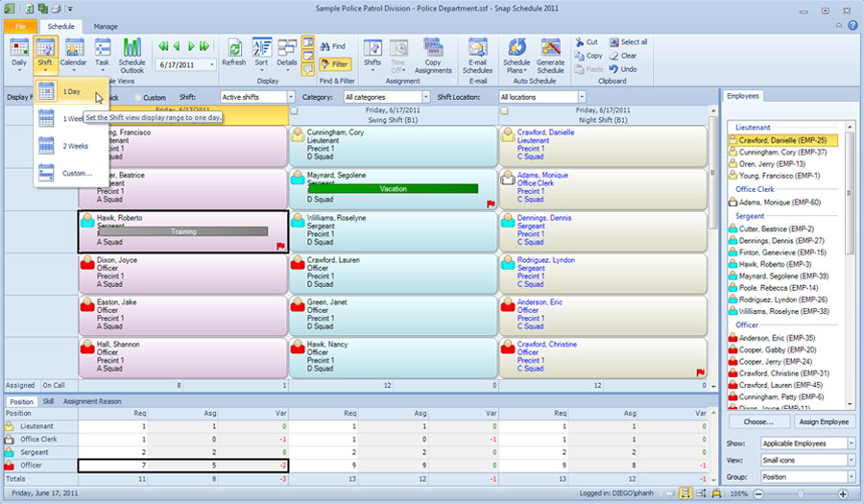Viewport: 864px width, 504px height.
Task: Select Anderson, Eric night shift card
Action: (x=603, y=316)
